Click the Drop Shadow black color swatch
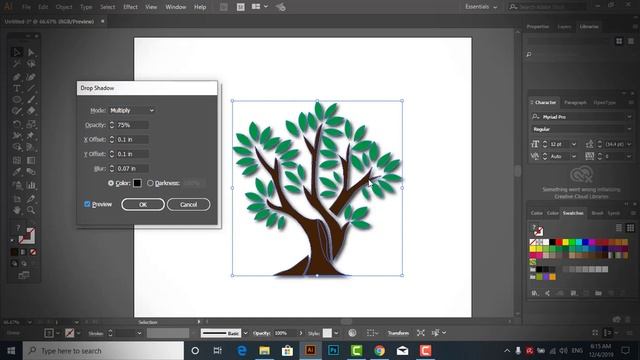 (x=137, y=183)
